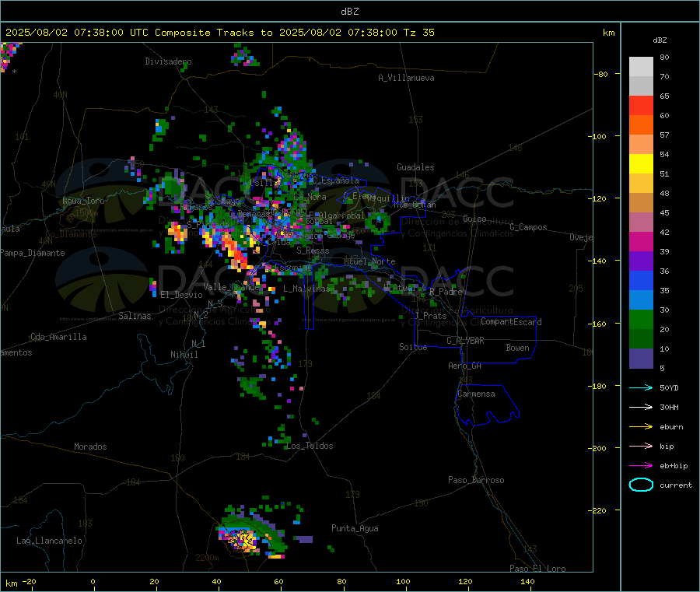The height and width of the screenshot is (592, 700).
Task: Click the Bowen location label
Action: point(517,348)
